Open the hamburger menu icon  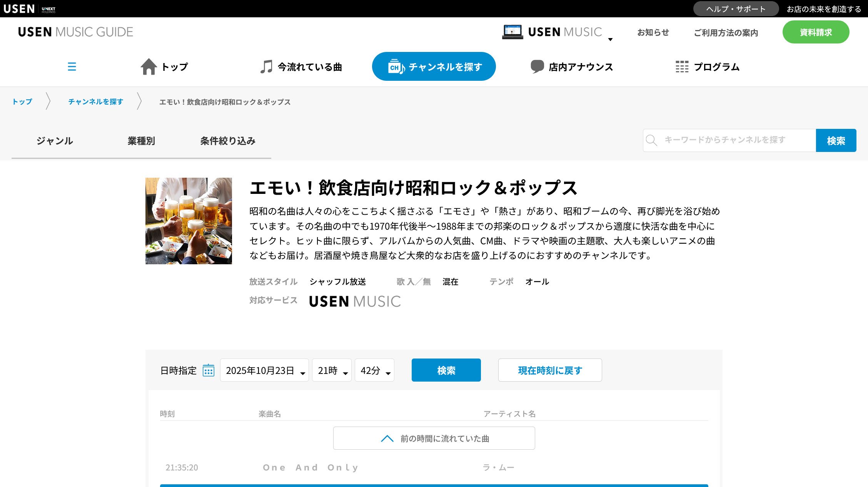coord(72,67)
